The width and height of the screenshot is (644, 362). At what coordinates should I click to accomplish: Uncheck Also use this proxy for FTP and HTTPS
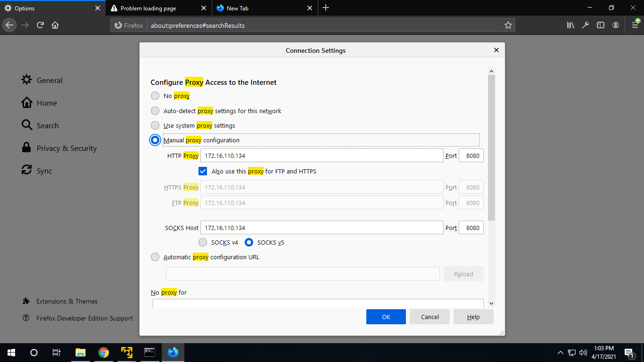[x=203, y=171]
